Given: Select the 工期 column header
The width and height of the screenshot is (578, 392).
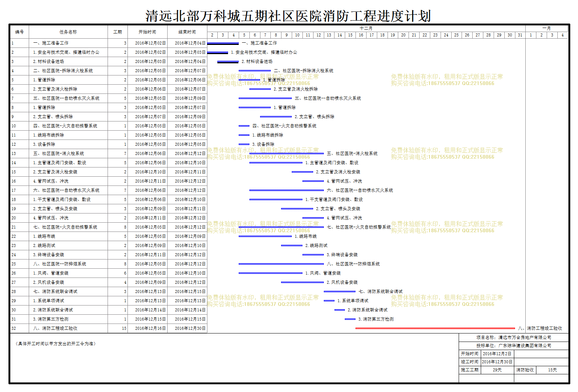Looking at the screenshot, I should click(x=118, y=32).
